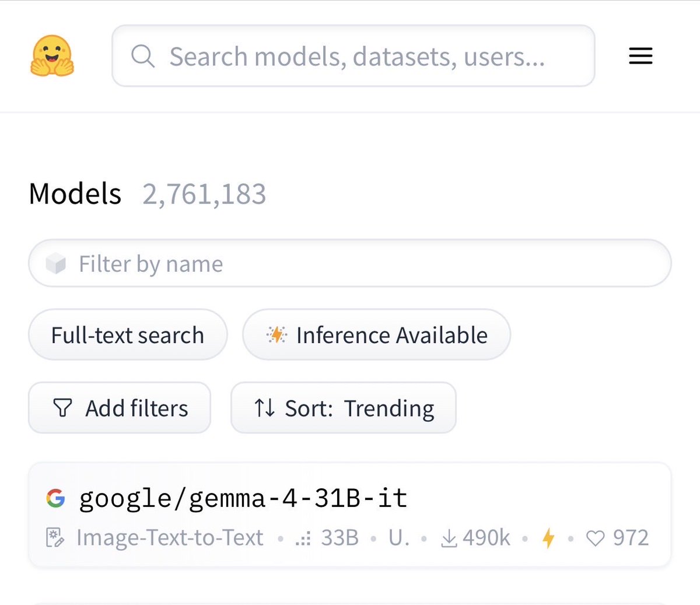The width and height of the screenshot is (700, 605).
Task: Toggle Full-text search mode
Action: 127,335
